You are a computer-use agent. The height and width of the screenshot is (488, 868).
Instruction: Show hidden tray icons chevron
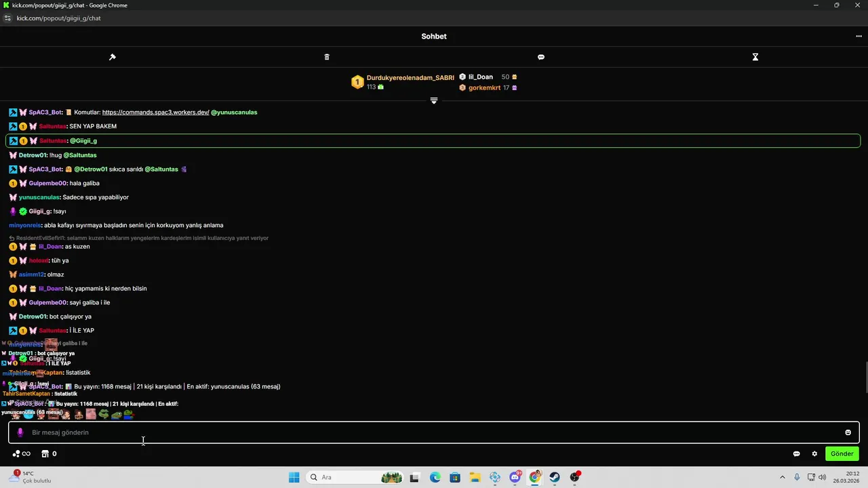tap(782, 477)
